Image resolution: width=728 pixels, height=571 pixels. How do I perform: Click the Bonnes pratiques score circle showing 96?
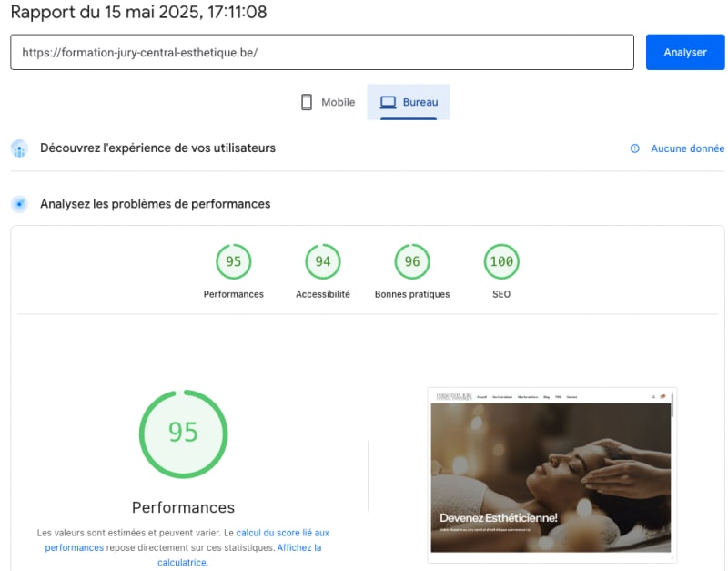pyautogui.click(x=411, y=261)
